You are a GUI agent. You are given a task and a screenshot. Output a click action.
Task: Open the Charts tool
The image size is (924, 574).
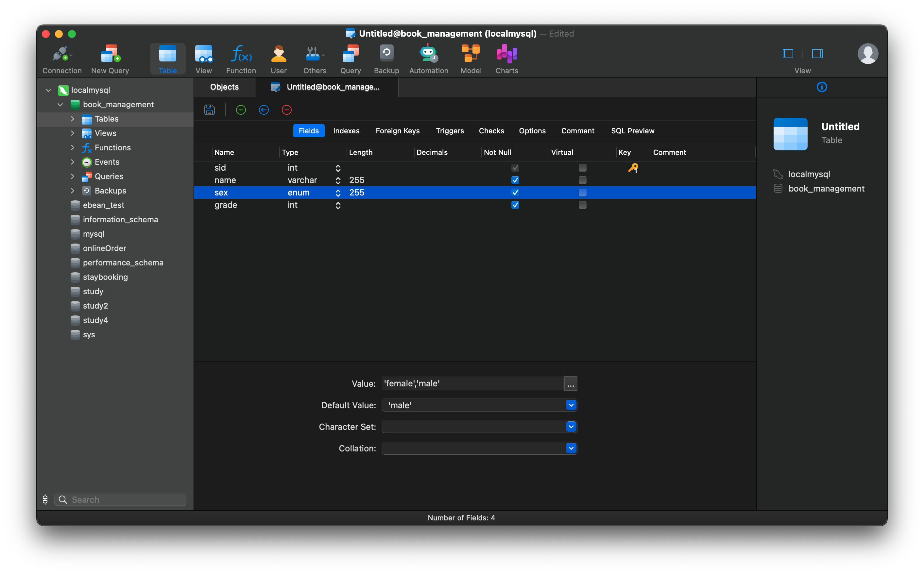(x=506, y=59)
